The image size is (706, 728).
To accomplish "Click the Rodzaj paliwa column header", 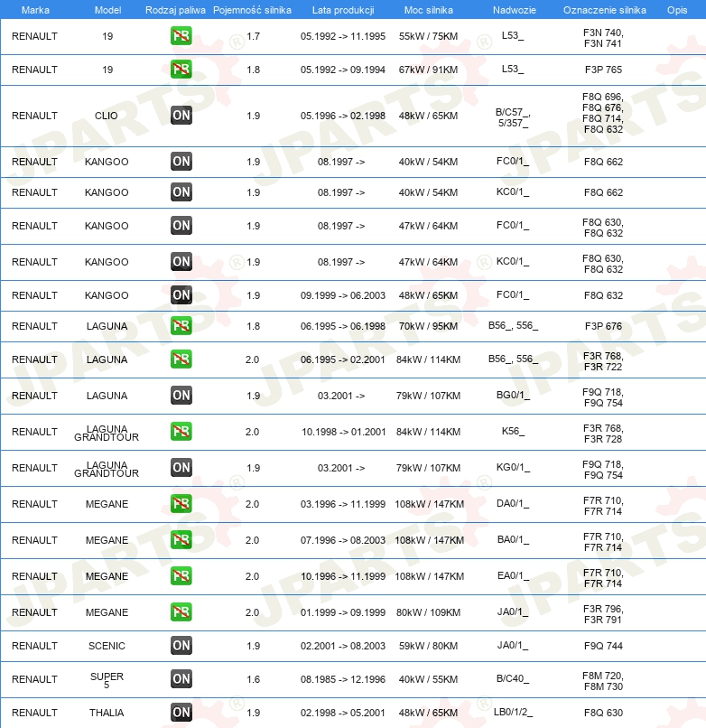I will click(x=174, y=9).
